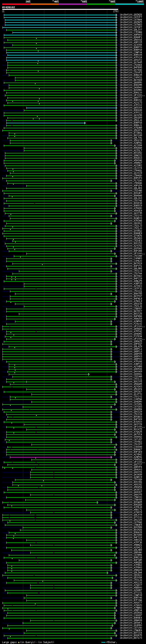Pick hit UniRef100_A5HSH6
146x644 pixels.
(x=131, y=161)
